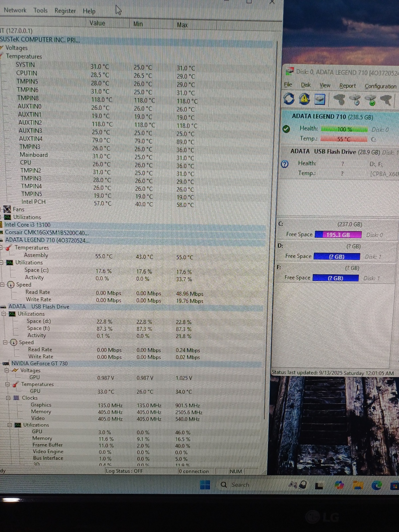Click the highlighted disk panel toolbar icon
This screenshot has height=532, width=399.
point(320,99)
